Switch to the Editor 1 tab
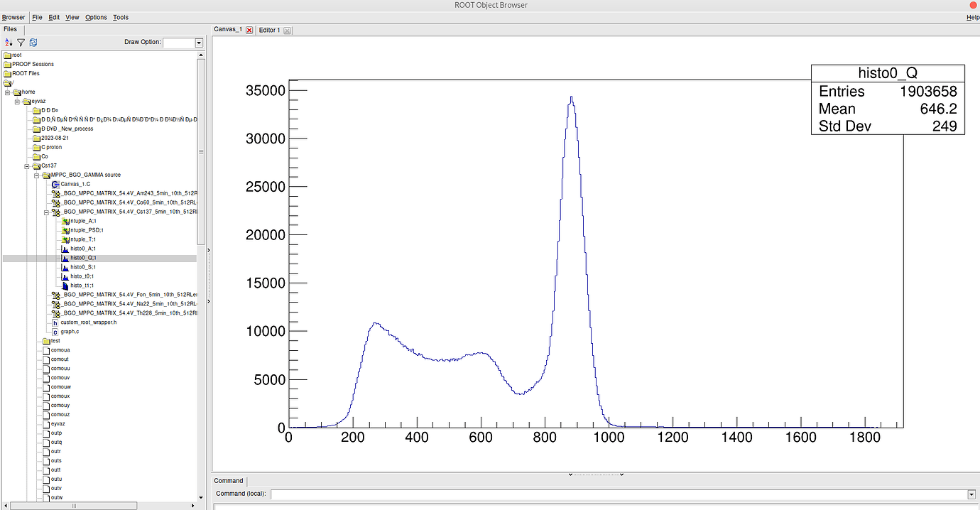The image size is (980, 510). (x=270, y=31)
